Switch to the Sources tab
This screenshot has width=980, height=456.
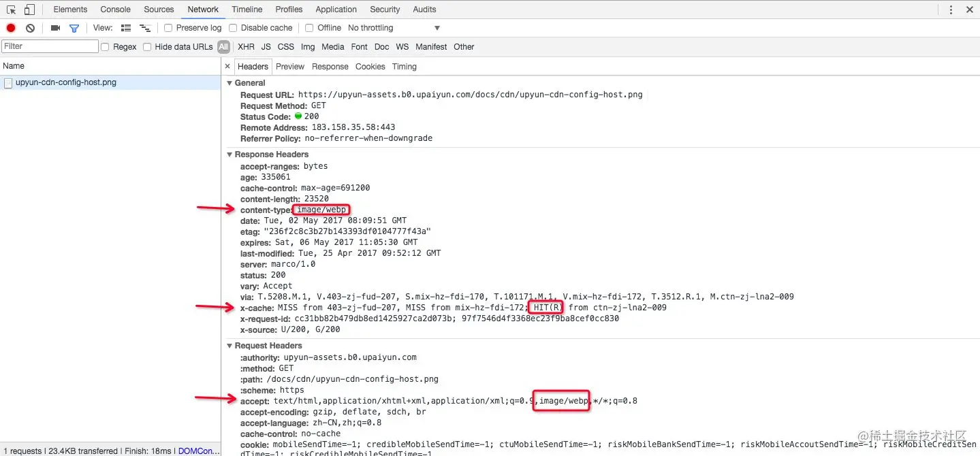159,10
